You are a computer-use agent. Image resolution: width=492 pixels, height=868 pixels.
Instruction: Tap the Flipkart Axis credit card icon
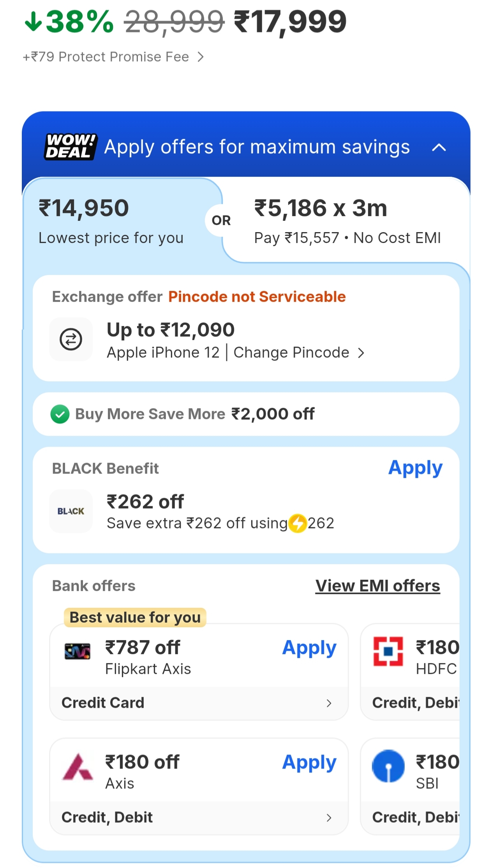(78, 651)
